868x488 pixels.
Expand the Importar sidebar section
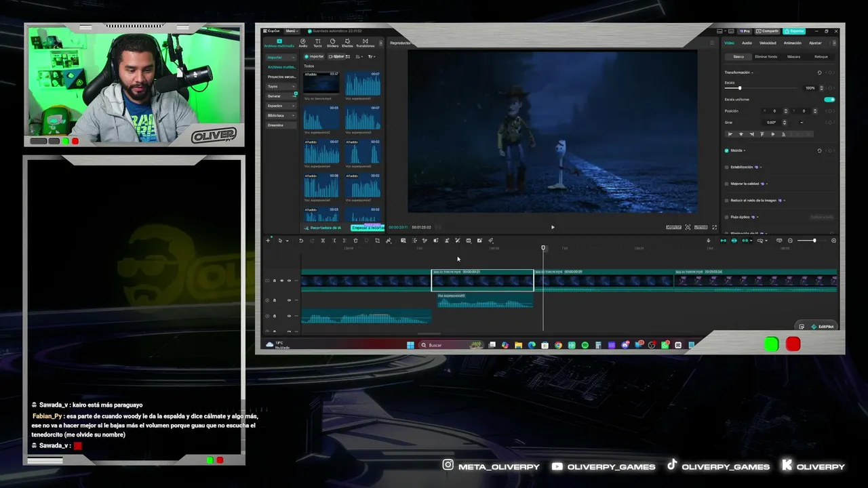click(x=281, y=57)
